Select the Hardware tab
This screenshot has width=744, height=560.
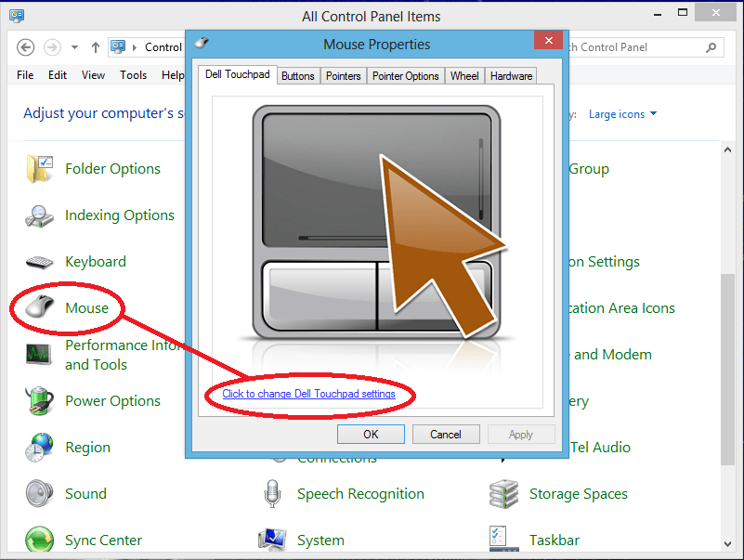tap(511, 76)
